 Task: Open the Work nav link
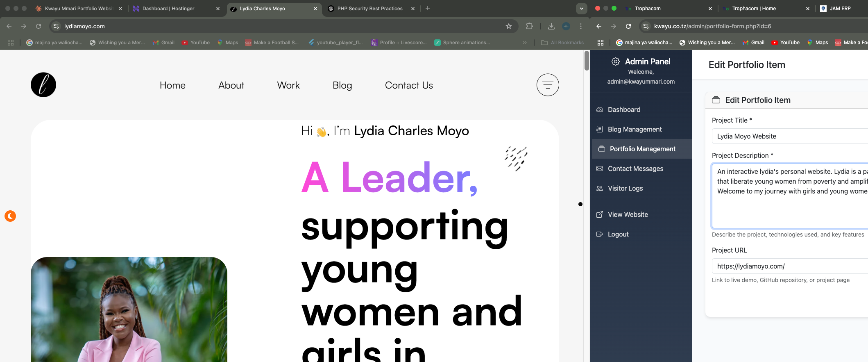[288, 85]
